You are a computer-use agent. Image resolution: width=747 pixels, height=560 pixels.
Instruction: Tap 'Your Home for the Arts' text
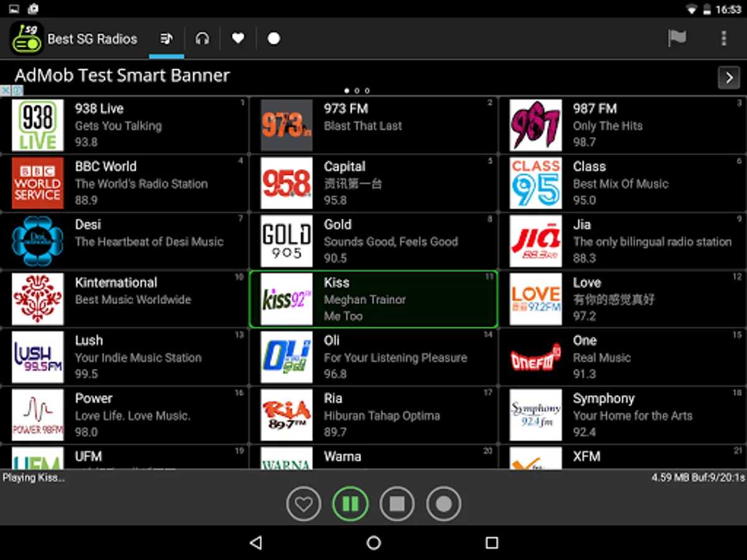click(x=632, y=415)
